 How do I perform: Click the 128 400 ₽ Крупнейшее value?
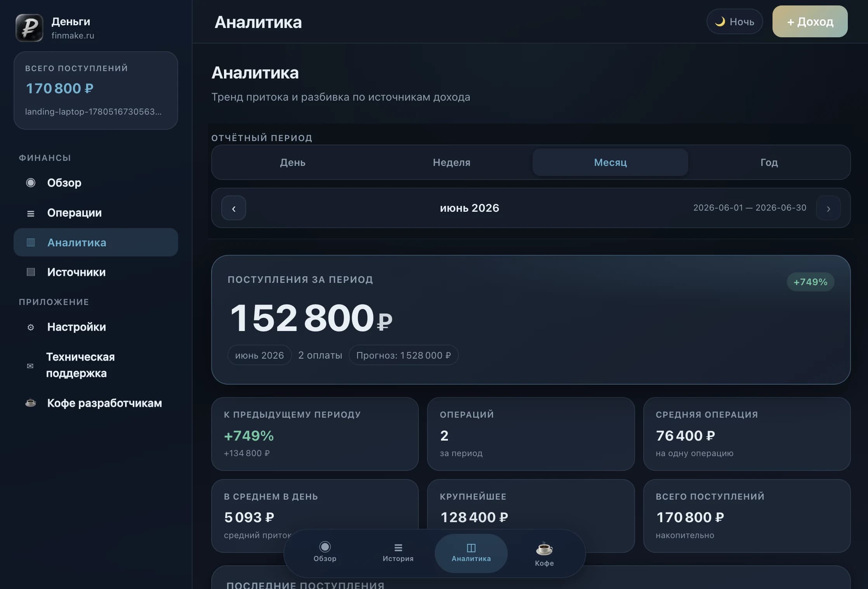click(474, 517)
